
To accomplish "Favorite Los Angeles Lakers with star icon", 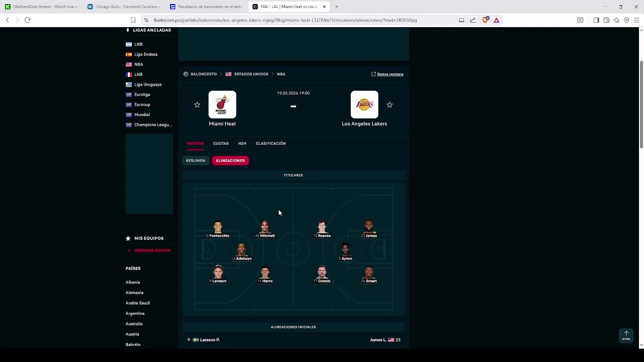I will (389, 105).
